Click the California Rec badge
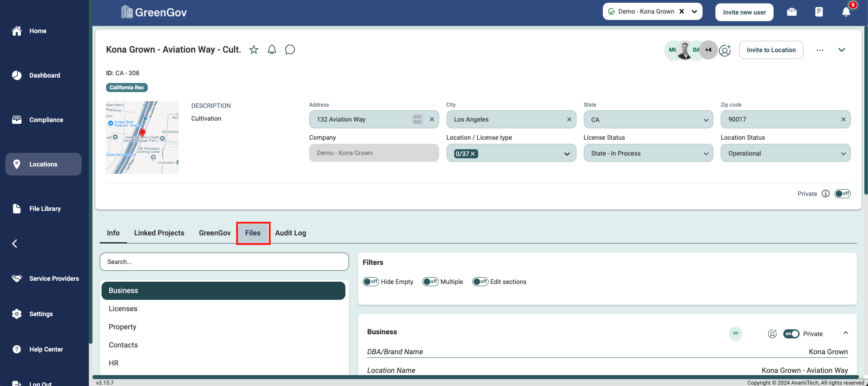The height and width of the screenshot is (386, 868). click(127, 88)
